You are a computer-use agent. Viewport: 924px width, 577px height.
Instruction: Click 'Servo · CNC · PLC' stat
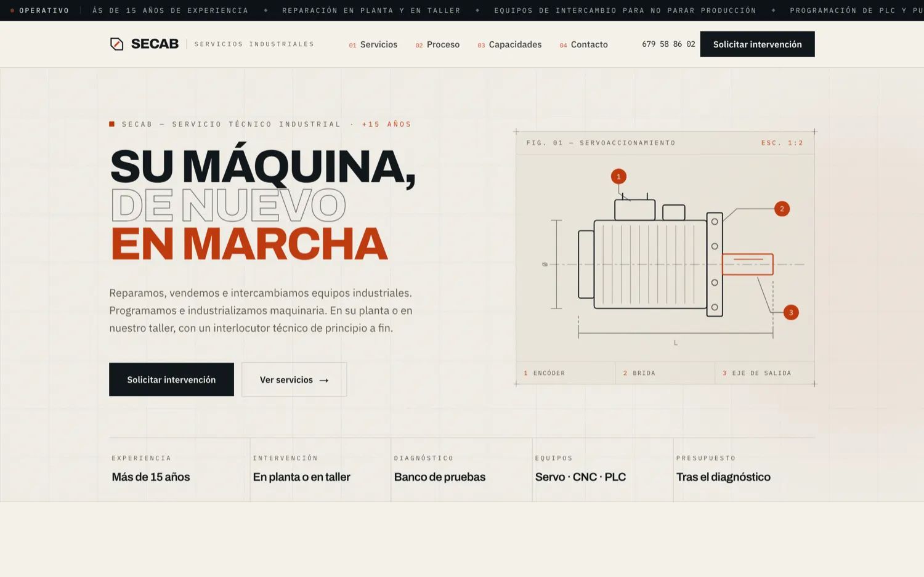point(580,477)
